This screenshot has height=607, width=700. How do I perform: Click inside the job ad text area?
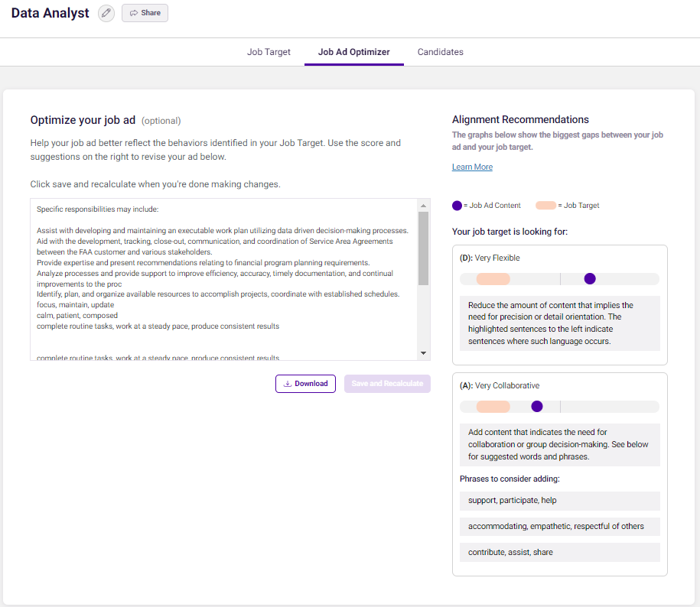[224, 280]
